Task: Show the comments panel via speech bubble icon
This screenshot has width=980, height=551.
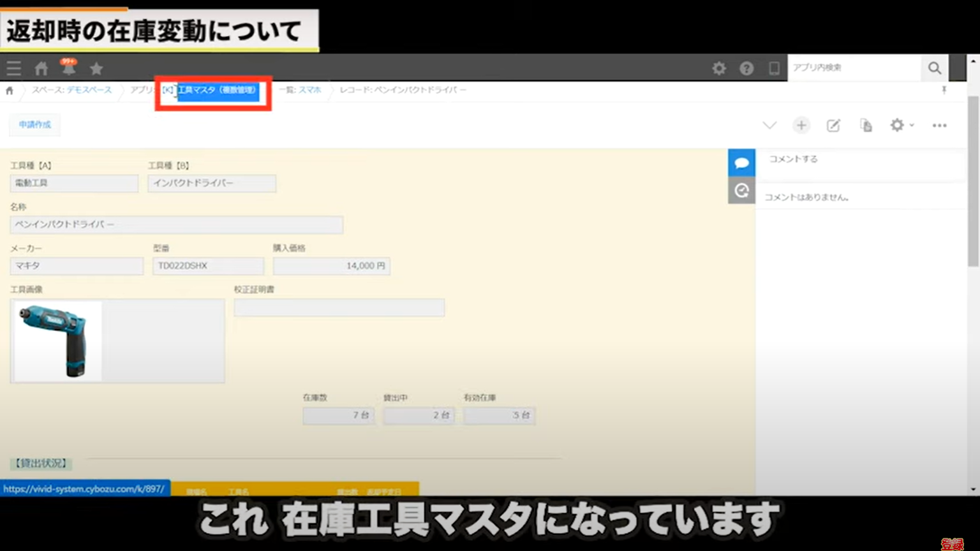Action: click(741, 162)
